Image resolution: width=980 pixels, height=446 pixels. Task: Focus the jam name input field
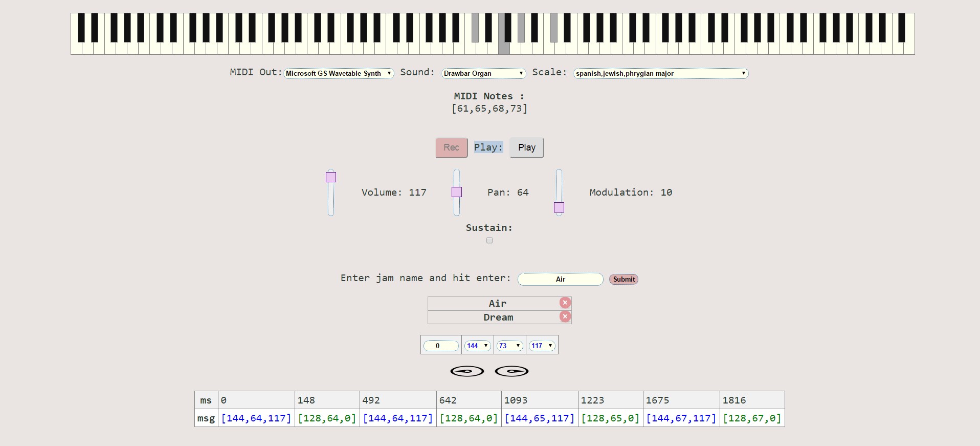[x=561, y=279]
